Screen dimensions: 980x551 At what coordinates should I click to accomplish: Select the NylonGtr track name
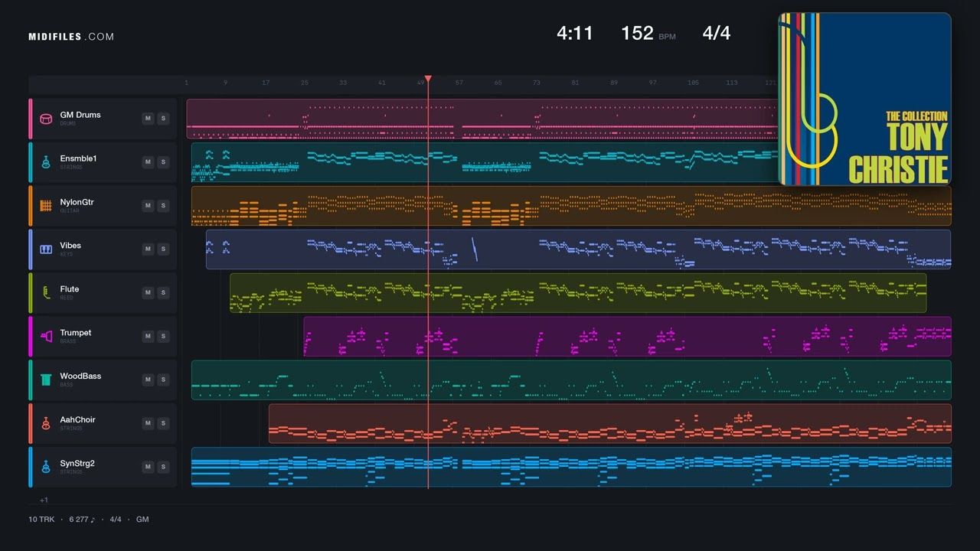click(77, 202)
